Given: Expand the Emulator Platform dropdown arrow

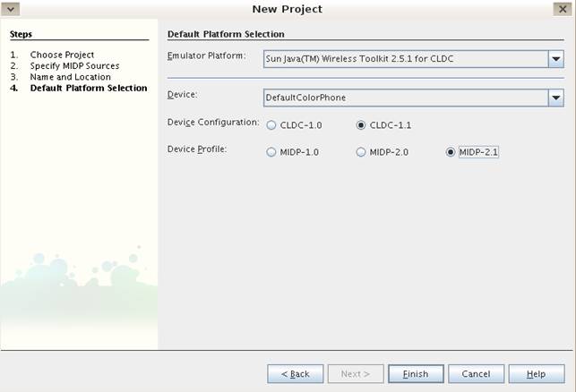Looking at the screenshot, I should click(555, 60).
